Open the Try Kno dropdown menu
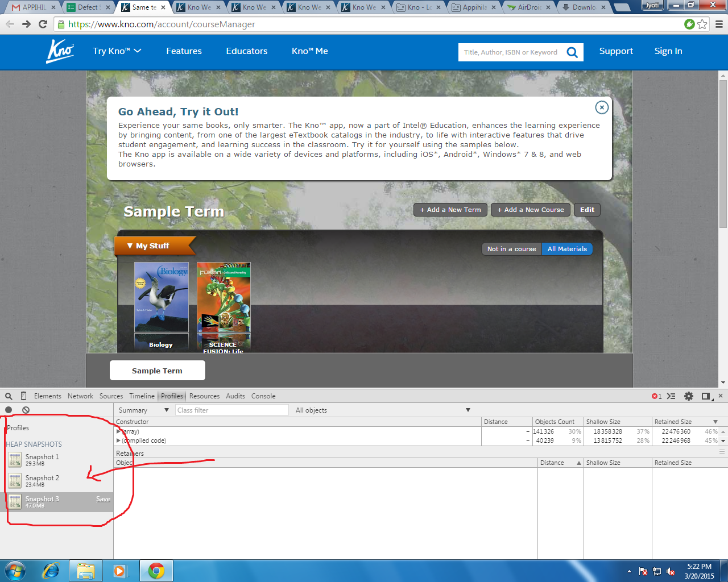Image resolution: width=728 pixels, height=582 pixels. pos(117,51)
